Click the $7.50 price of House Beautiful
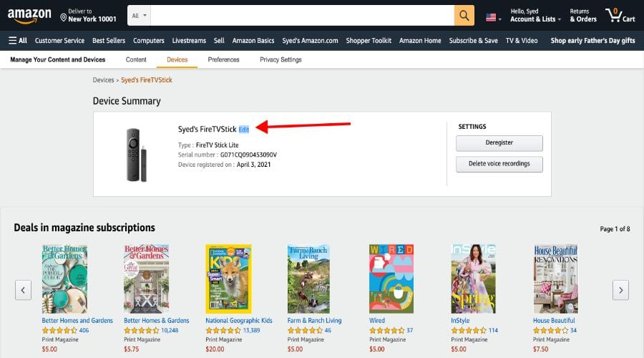This screenshot has height=358, width=644. click(540, 349)
